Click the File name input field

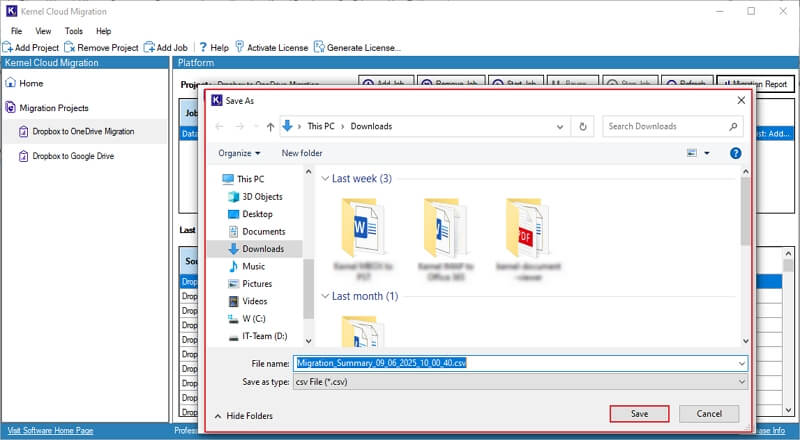pyautogui.click(x=515, y=363)
